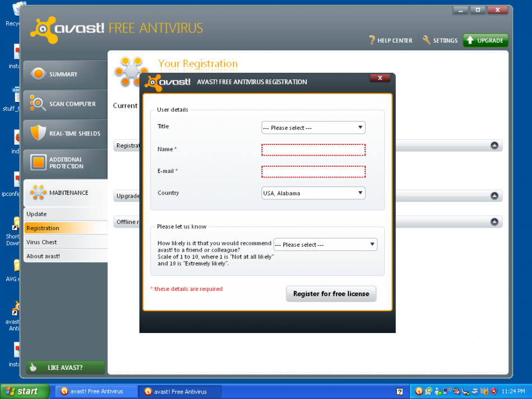Collapse the Upgrade section arrow
This screenshot has height=399, width=532.
494,196
